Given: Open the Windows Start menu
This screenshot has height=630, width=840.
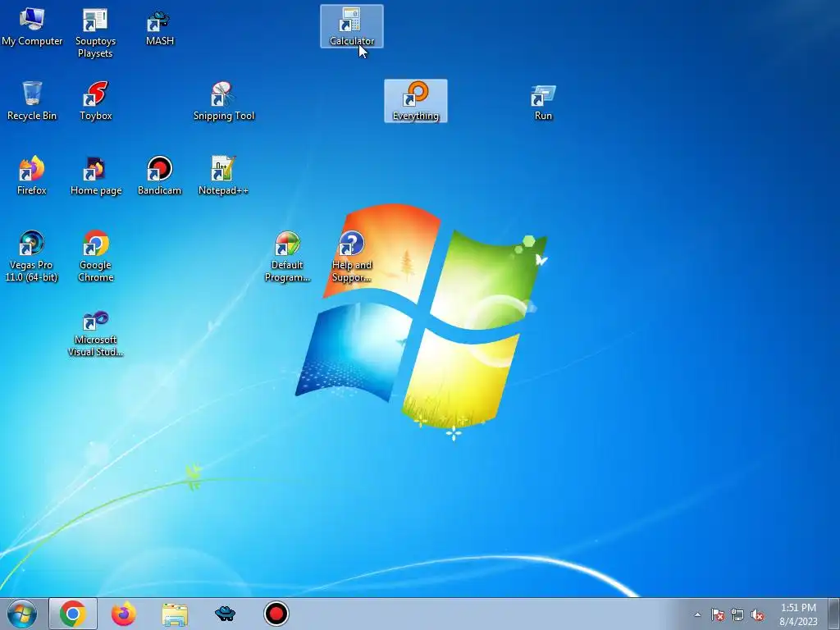Looking at the screenshot, I should (22, 614).
